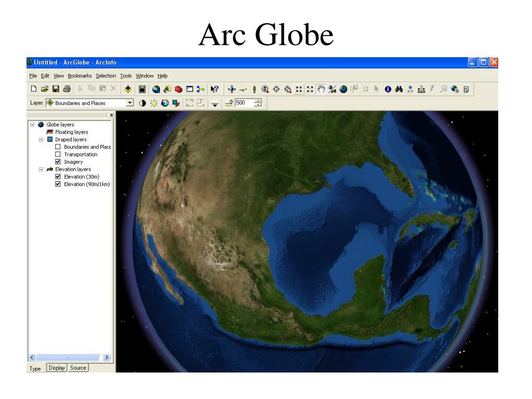Switch to the Source tab
Screen dimensions: 532x399
pyautogui.click(x=78, y=368)
